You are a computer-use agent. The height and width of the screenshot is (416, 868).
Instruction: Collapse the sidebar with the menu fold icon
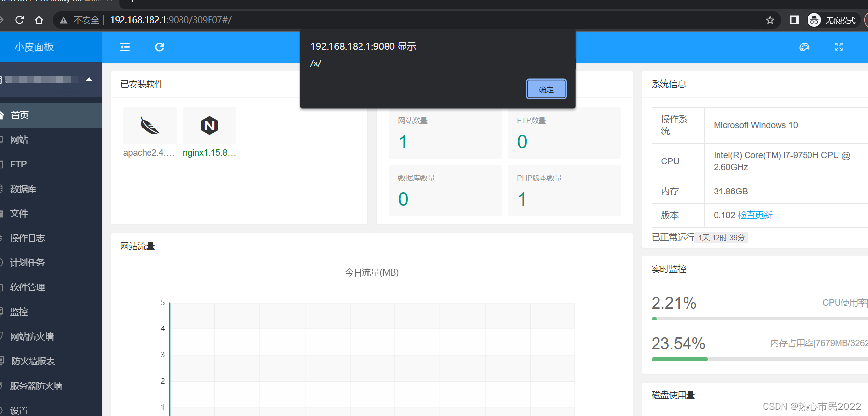(x=125, y=47)
